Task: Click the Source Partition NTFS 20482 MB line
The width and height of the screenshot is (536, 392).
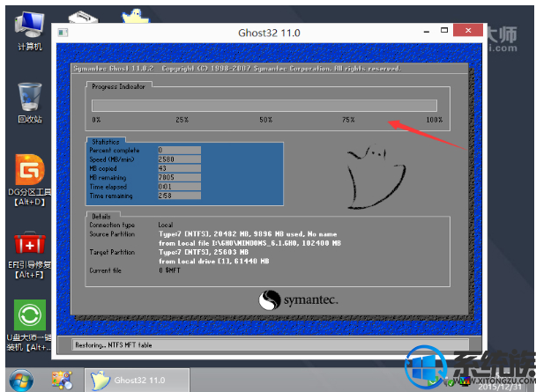Action: 248,234
